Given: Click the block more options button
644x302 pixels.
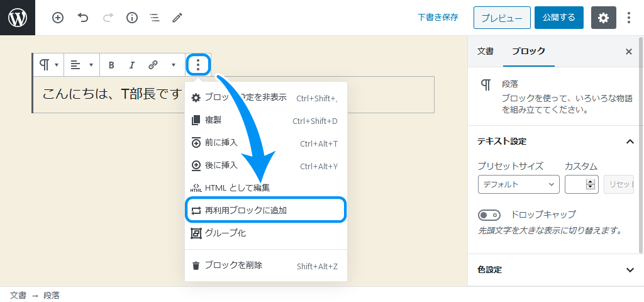Looking at the screenshot, I should coord(198,65).
